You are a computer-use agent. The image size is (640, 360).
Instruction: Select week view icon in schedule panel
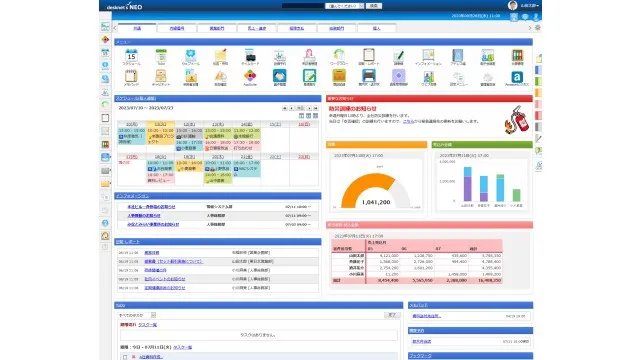(308, 116)
